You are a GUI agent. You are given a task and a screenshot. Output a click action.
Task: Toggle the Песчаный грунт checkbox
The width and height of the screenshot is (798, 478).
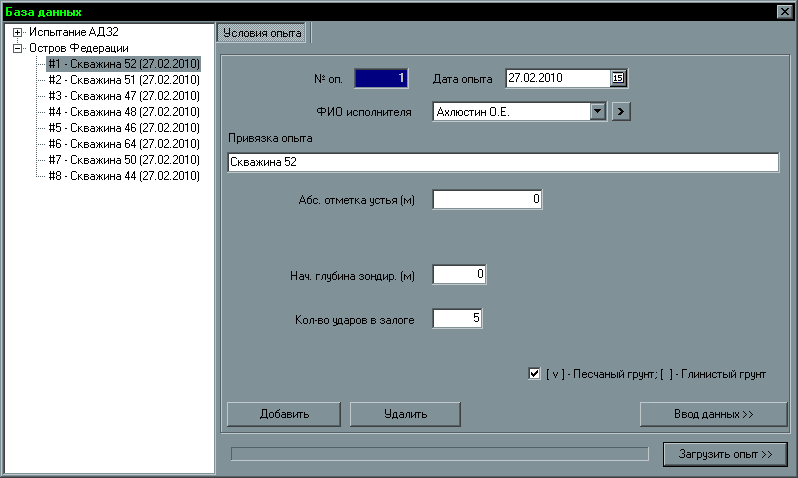coord(534,374)
